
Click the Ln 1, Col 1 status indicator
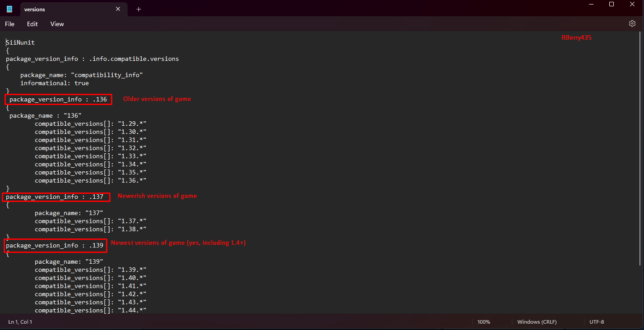tap(20, 322)
